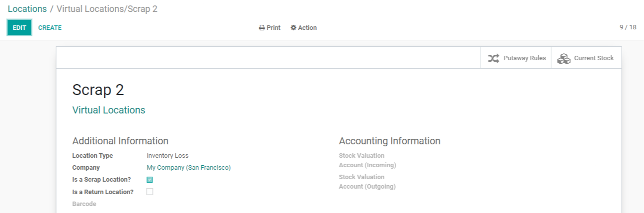Click the 9 / 18 record pager

[628, 27]
